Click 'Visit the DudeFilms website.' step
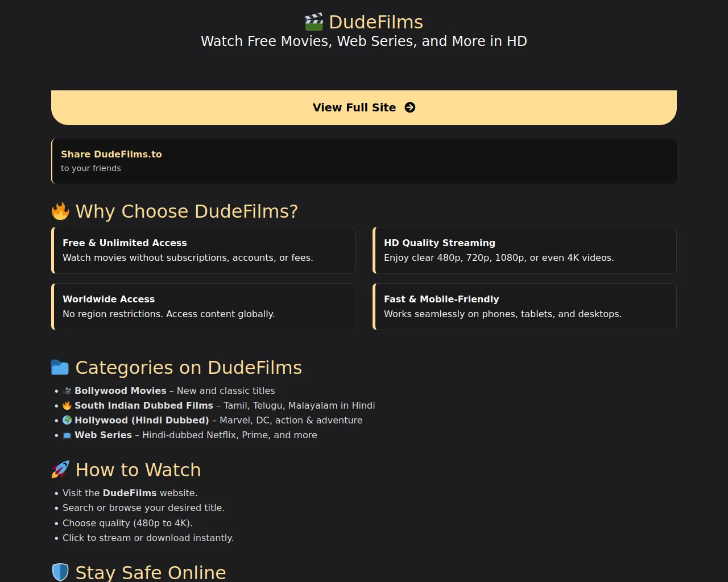This screenshot has width=728, height=582. tap(130, 493)
